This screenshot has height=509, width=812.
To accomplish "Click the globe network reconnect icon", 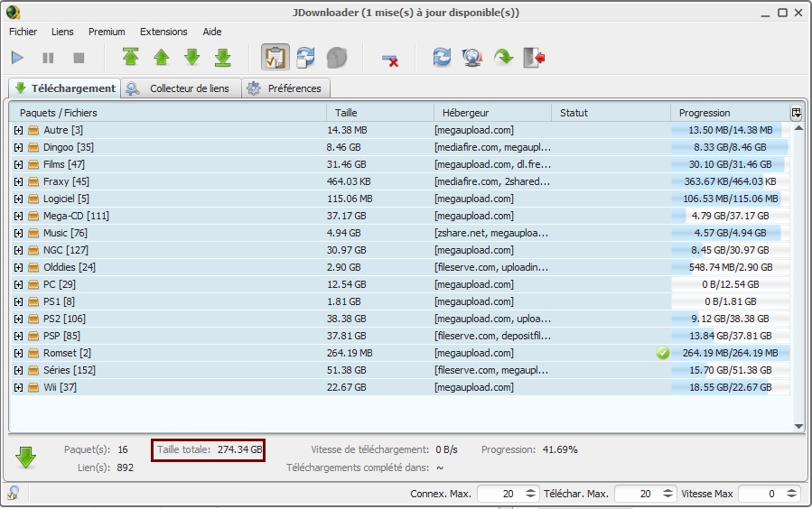I will (x=472, y=58).
